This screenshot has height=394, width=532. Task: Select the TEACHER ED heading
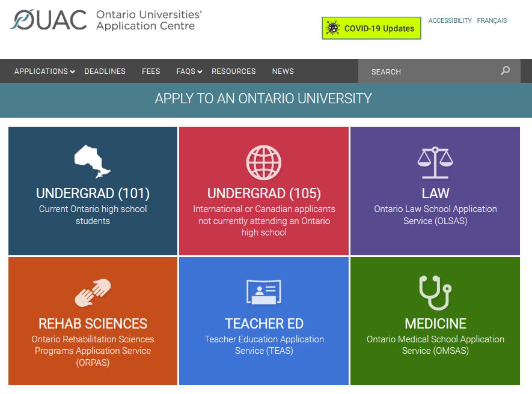click(264, 324)
